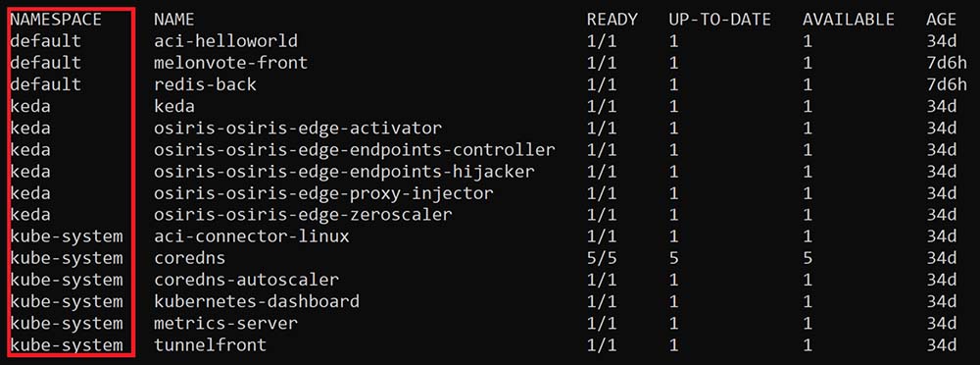980x365 pixels.
Task: Click the AGE column header
Action: 941,20
